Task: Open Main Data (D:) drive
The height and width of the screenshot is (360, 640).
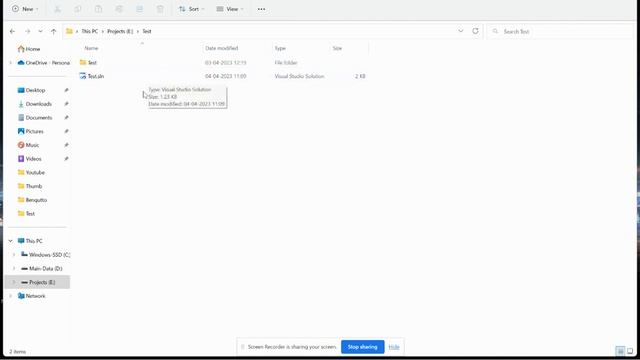Action: (x=42, y=269)
